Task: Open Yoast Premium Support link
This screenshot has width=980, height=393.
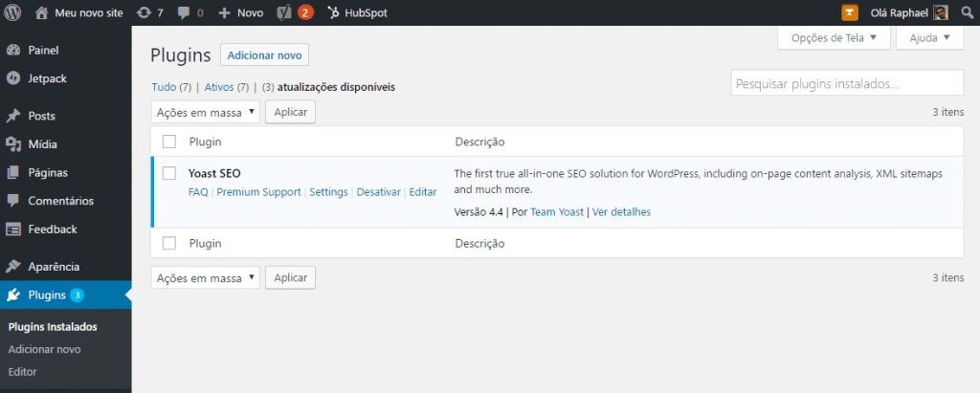Action: 258,192
